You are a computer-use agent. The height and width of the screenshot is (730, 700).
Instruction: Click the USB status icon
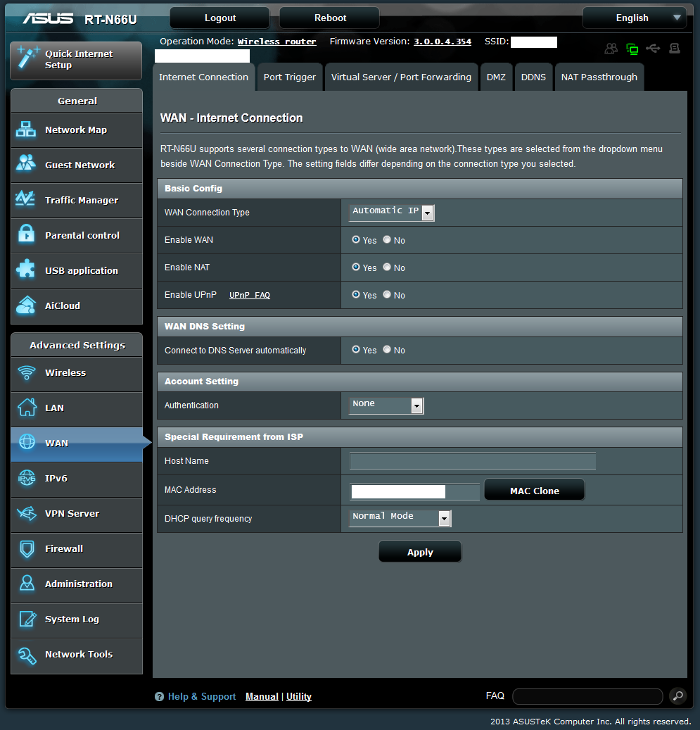653,49
